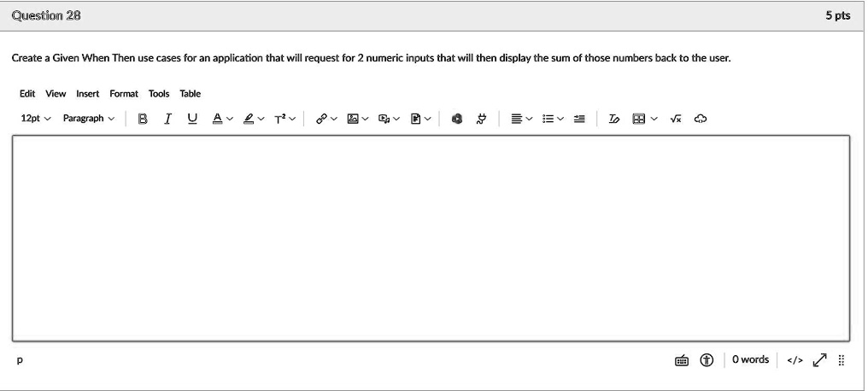
Task: Open the Tools menu
Action: click(159, 93)
